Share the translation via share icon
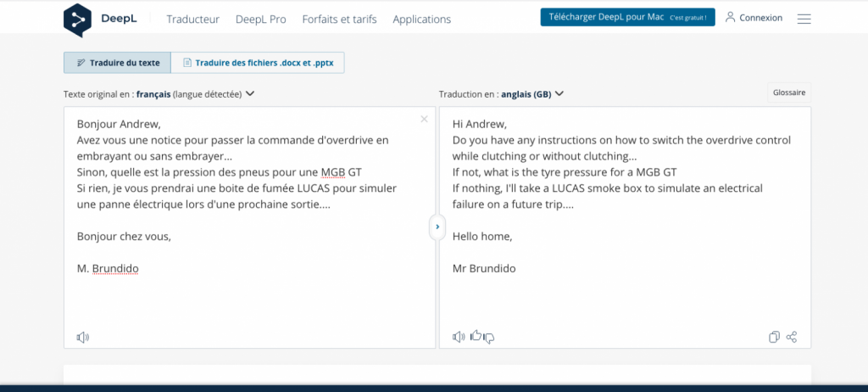The image size is (868, 392). [x=792, y=337]
